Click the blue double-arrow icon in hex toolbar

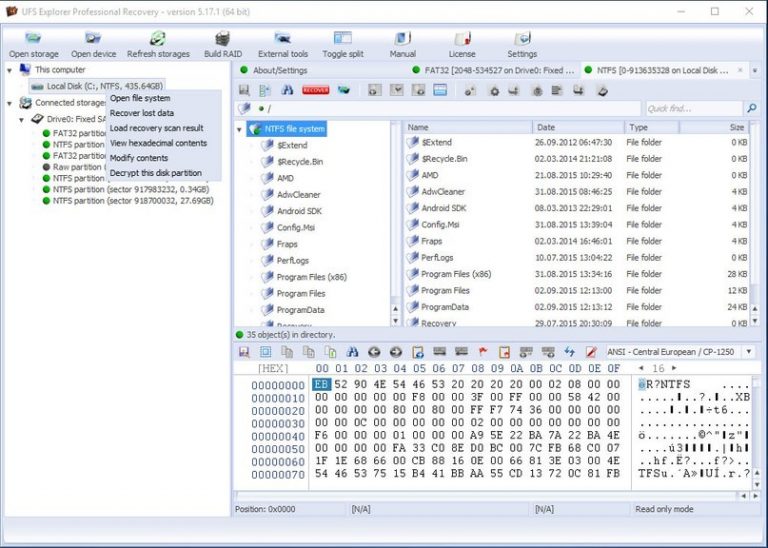point(569,352)
